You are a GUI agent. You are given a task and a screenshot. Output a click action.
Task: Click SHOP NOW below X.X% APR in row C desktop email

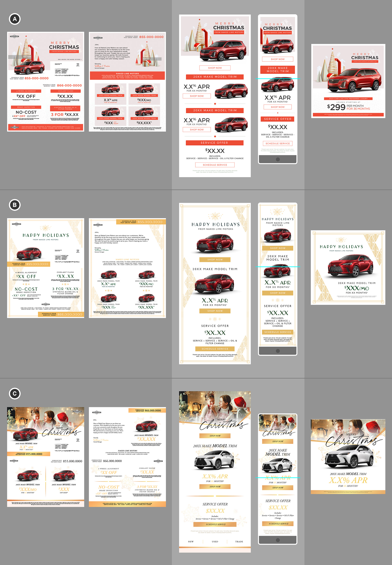coord(215,487)
